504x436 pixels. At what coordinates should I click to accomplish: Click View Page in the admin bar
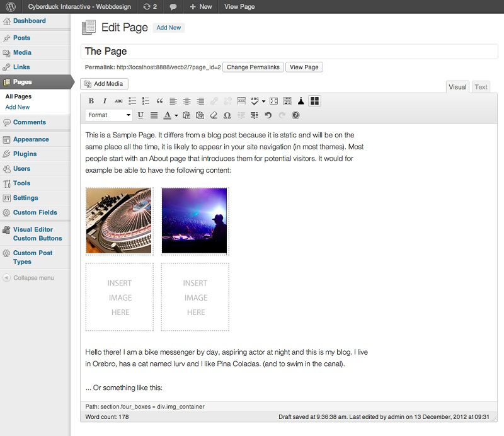pos(239,6)
